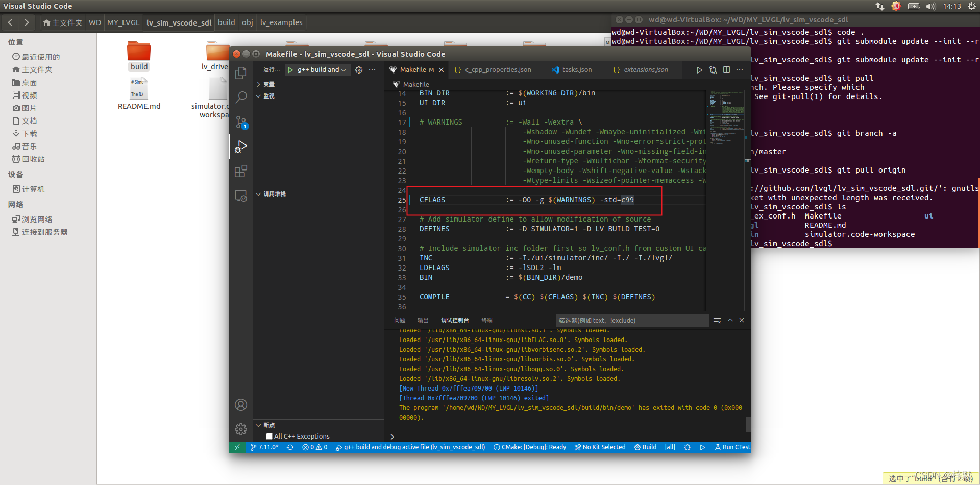Open remote window green status bar icon
This screenshot has width=980, height=485.
pos(237,447)
